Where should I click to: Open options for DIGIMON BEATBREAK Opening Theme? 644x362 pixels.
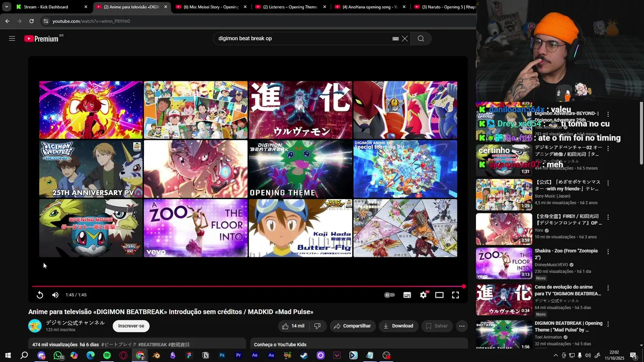tap(608, 324)
